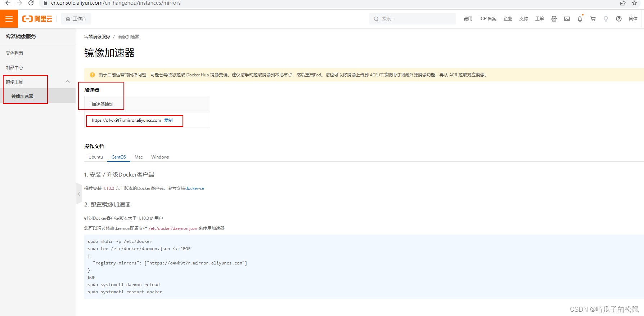
Task: Click breadcrumb 容器镜像服务
Action: click(97, 37)
